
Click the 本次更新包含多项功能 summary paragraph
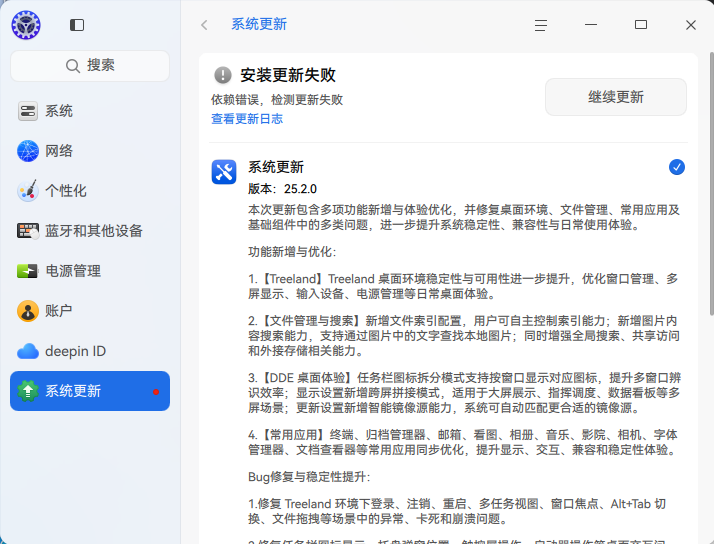(x=464, y=217)
